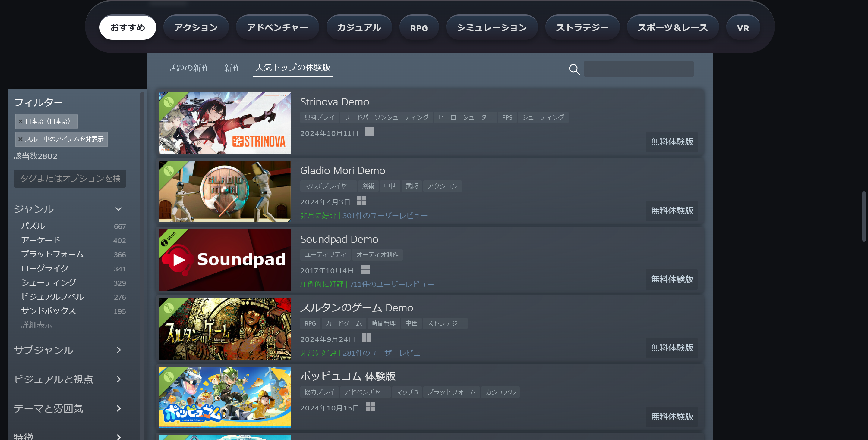Screen dimensions: 868x440
Task: Open the Strinova Demo title
Action: (x=335, y=102)
